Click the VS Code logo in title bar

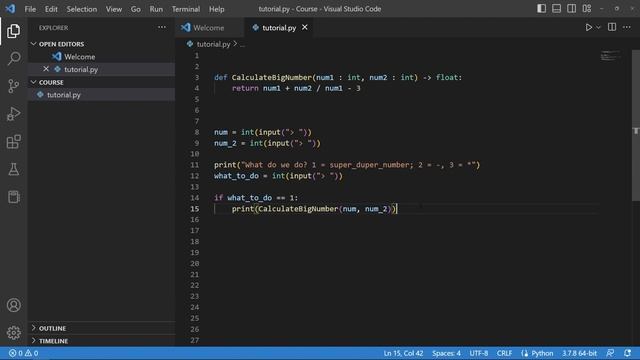coord(10,9)
